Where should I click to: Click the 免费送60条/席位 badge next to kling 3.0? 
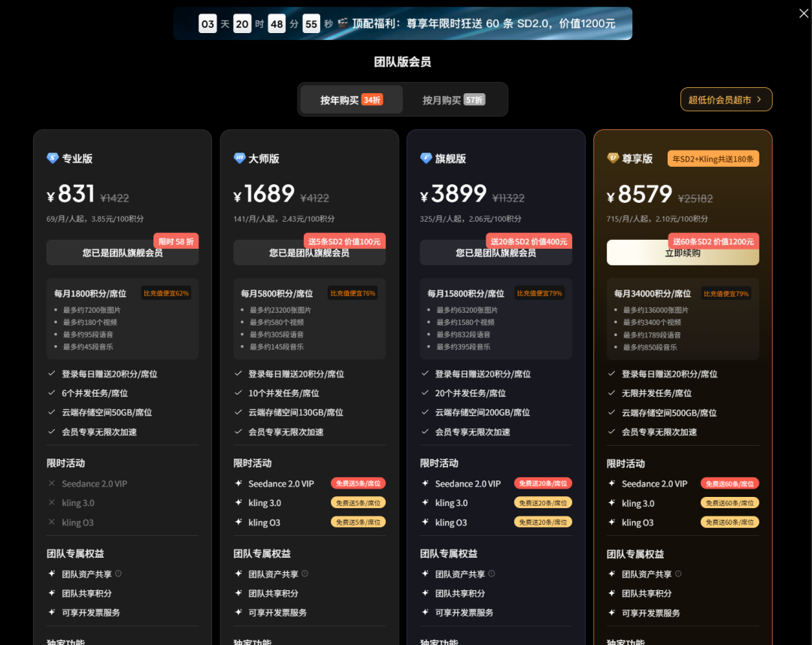[x=729, y=502]
